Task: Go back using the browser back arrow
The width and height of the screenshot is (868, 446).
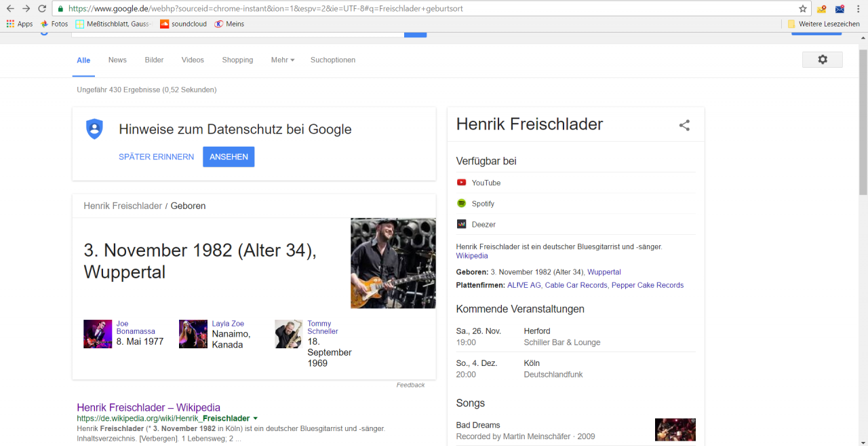Action: click(9, 9)
